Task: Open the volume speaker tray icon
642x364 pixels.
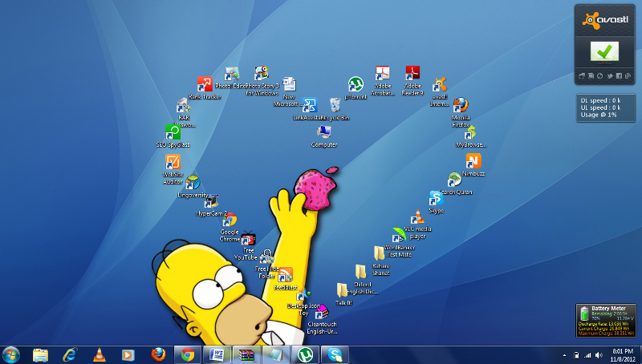Action: (599, 355)
